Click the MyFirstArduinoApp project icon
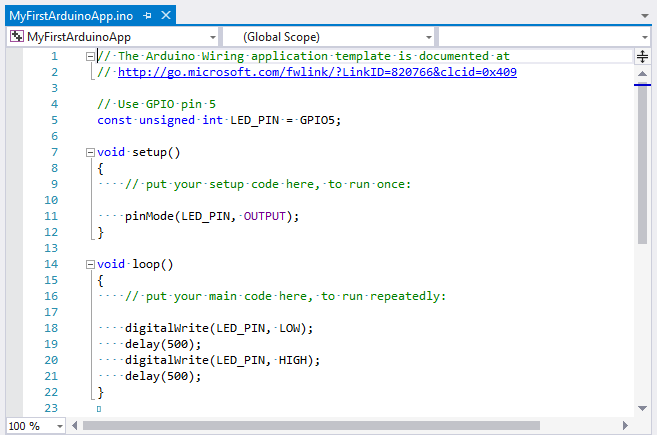This screenshot has height=435, width=657. pos(17,36)
